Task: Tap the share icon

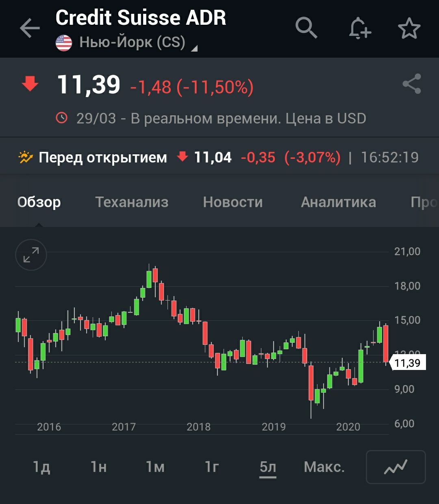Action: (x=411, y=84)
